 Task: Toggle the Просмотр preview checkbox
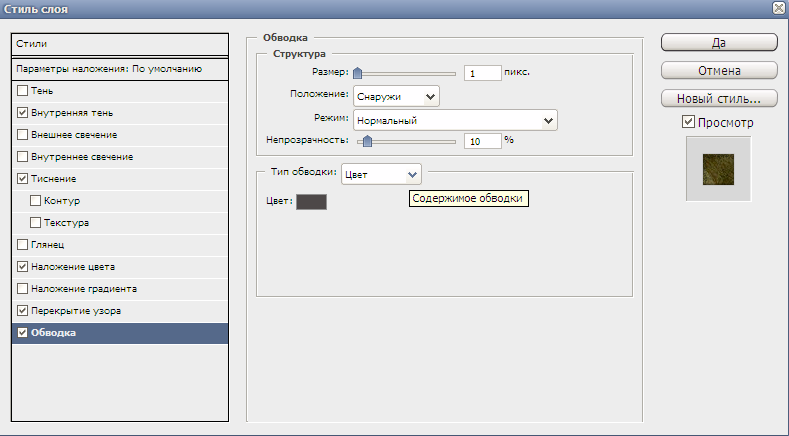pos(688,122)
